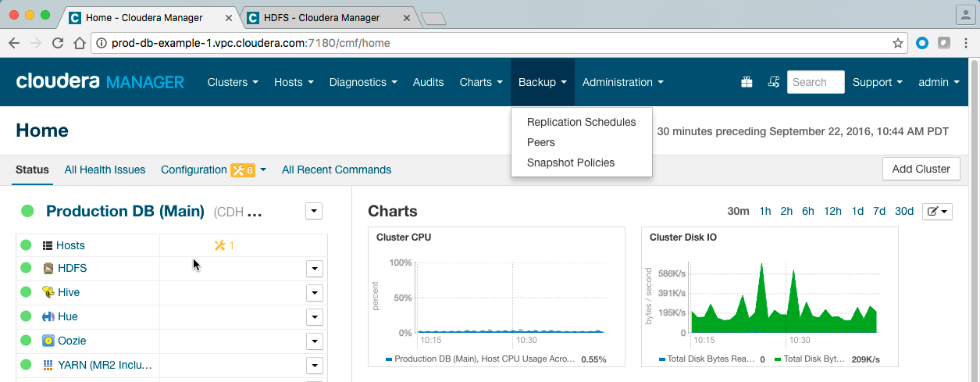The width and height of the screenshot is (980, 382).
Task: Click the blue circle extension icon
Action: 922,43
